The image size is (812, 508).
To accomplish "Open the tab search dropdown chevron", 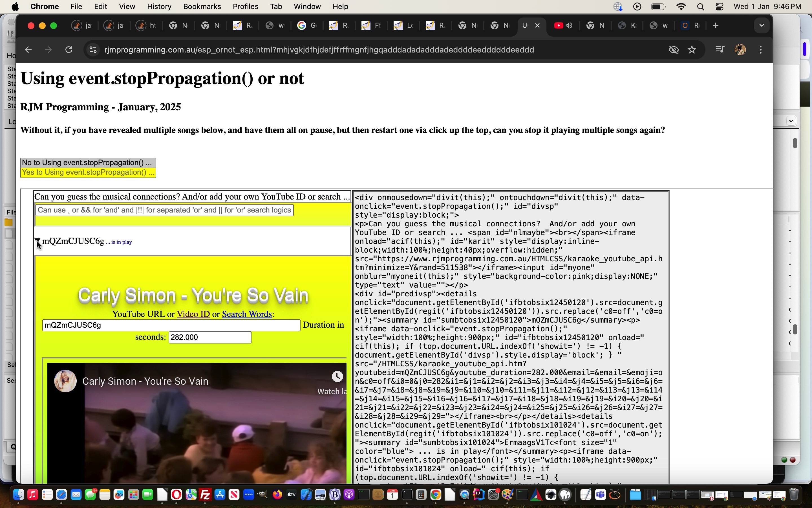I will pyautogui.click(x=762, y=25).
